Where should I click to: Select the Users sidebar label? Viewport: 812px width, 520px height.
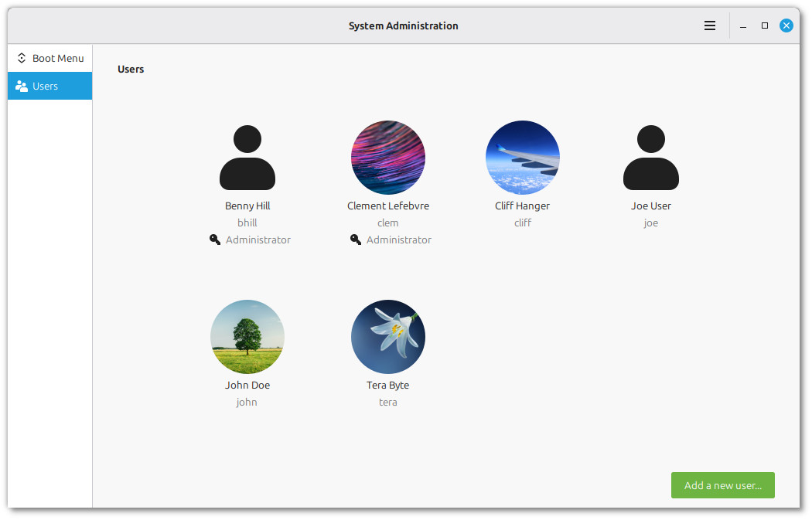[x=45, y=87]
